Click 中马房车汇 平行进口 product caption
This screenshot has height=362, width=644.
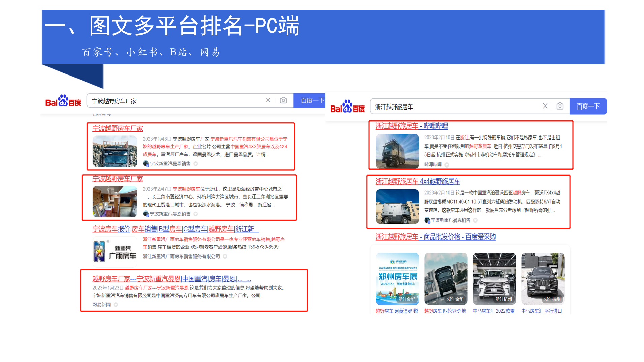point(542,311)
